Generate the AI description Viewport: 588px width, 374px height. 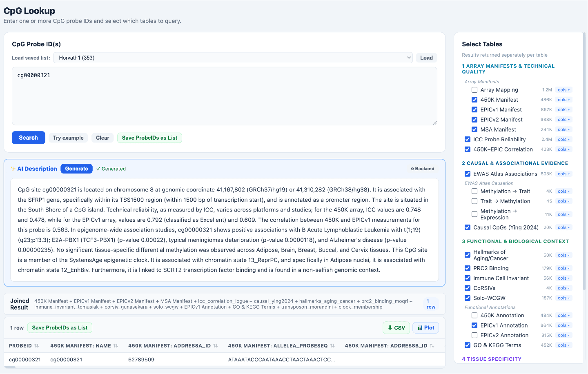76,169
